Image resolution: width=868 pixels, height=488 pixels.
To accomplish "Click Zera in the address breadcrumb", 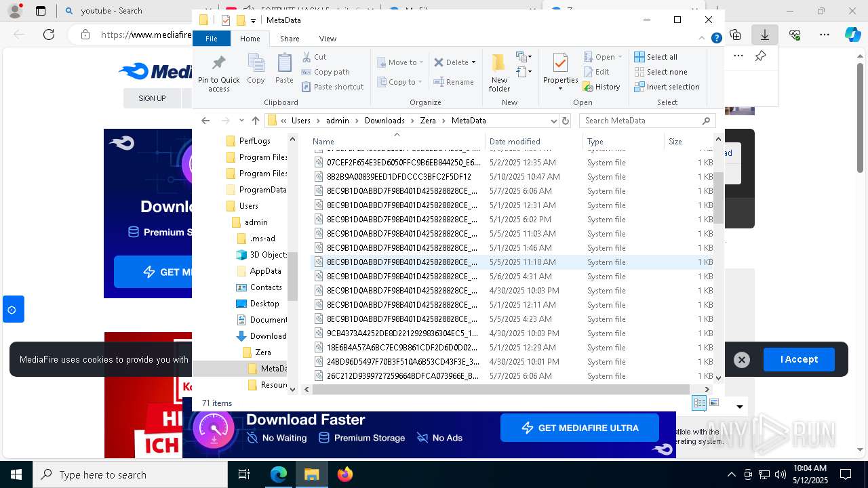I will tap(428, 121).
